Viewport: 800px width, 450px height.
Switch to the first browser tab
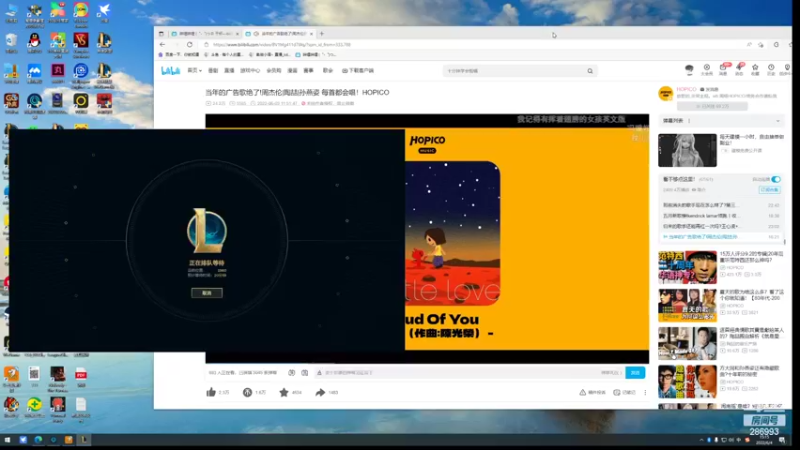point(205,34)
